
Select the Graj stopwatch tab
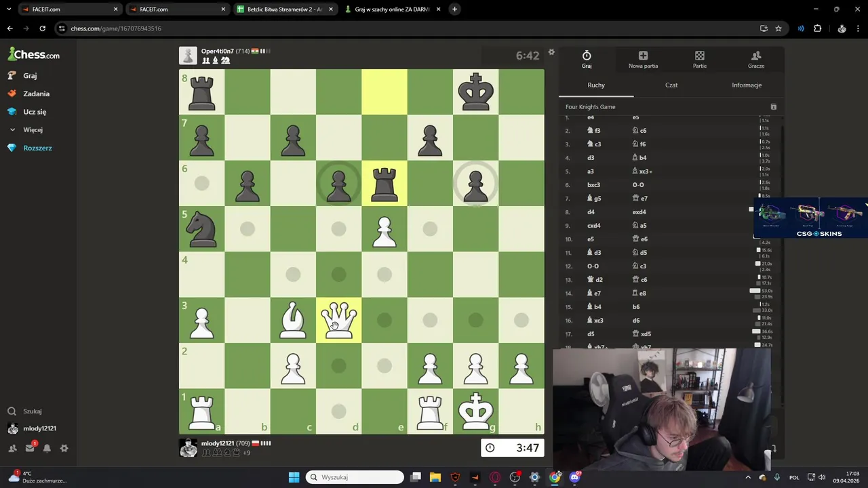tap(587, 60)
